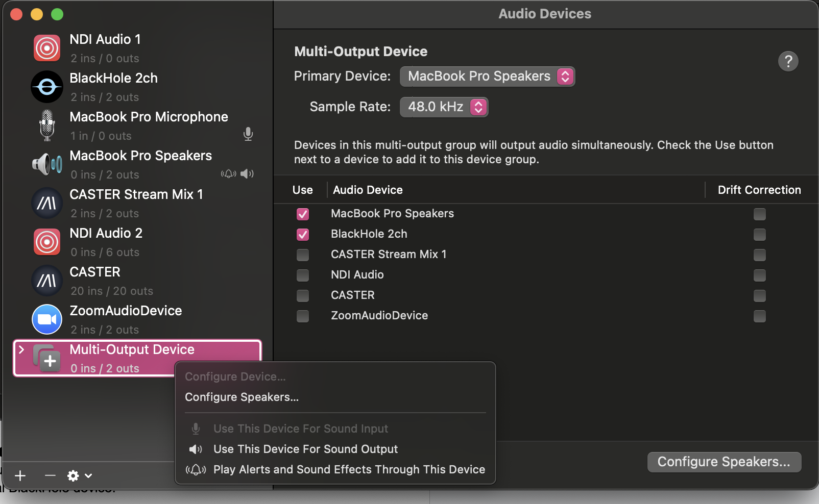Click the MacBook Pro Microphone icon

(46, 125)
